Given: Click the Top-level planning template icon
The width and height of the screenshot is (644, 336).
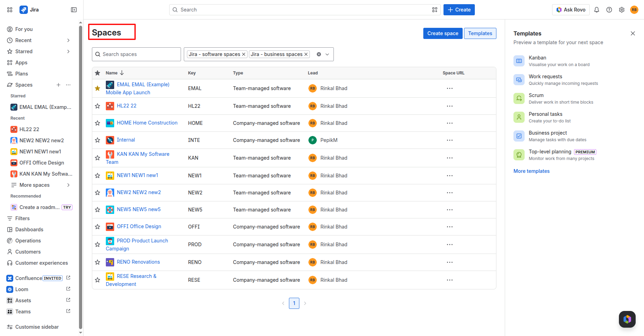Looking at the screenshot, I should pyautogui.click(x=519, y=155).
